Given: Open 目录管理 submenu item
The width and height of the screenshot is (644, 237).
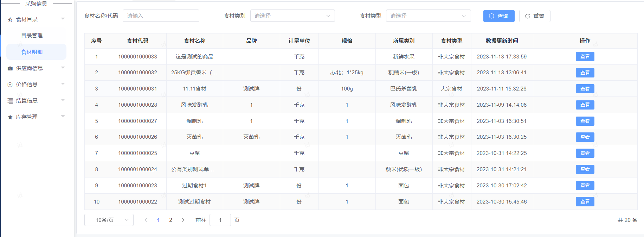Looking at the screenshot, I should tap(32, 36).
